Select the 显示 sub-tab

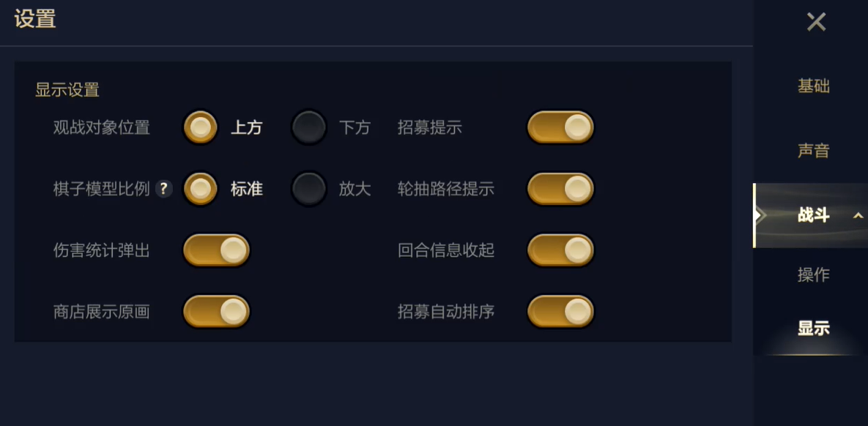(813, 329)
